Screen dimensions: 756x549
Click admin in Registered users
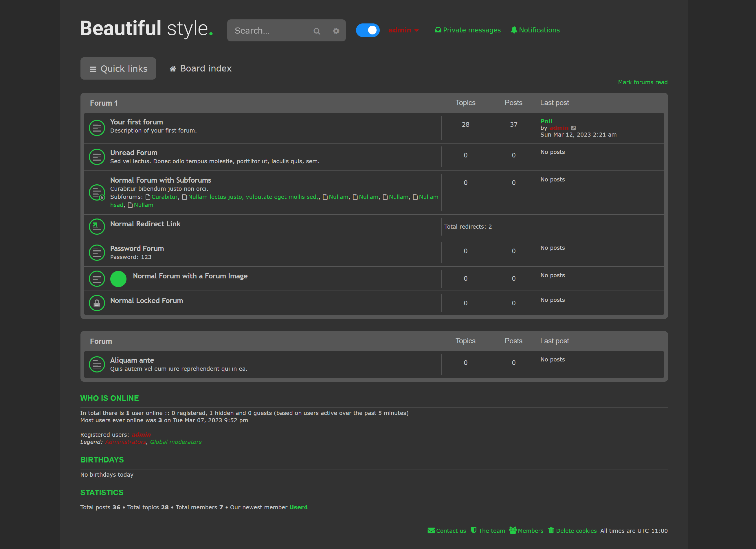[x=141, y=435]
